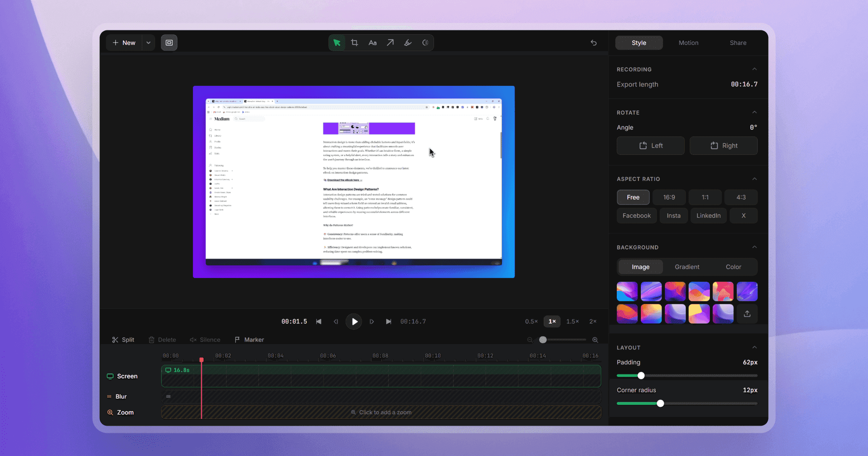Adjust the Corner radius slider handle
868x456 pixels.
pos(660,403)
